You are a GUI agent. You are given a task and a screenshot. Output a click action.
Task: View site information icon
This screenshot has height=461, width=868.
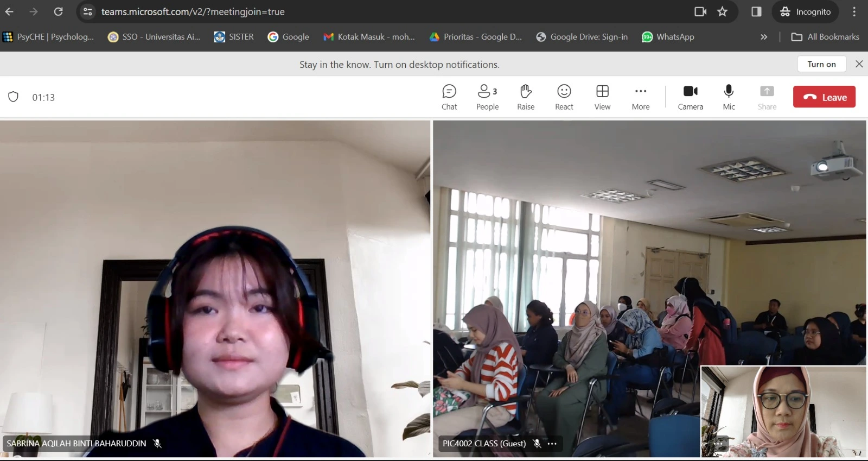(x=87, y=11)
